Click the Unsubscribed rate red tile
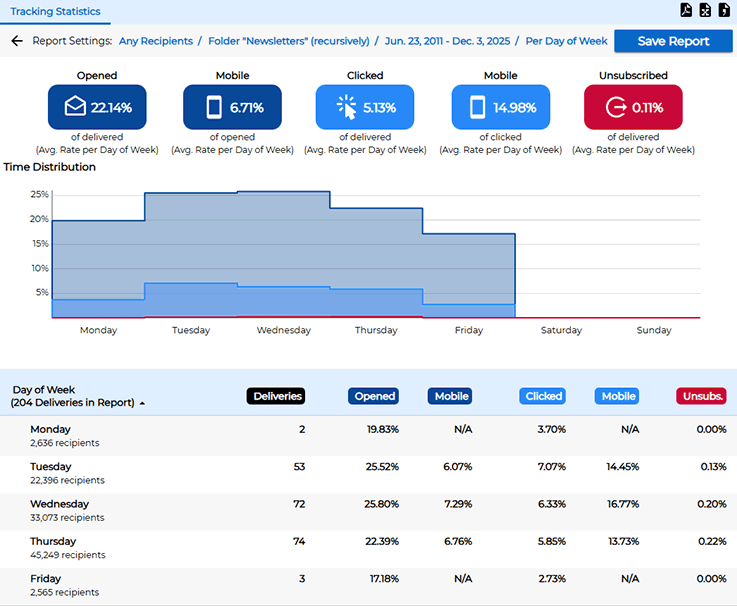The height and width of the screenshot is (606, 737). pos(633,107)
